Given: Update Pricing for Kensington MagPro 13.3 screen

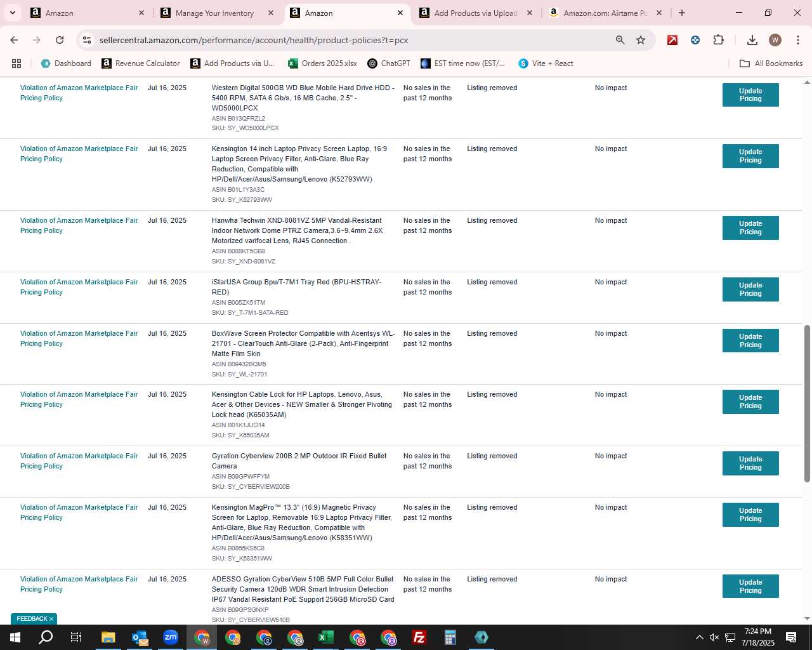Looking at the screenshot, I should click(x=750, y=515).
